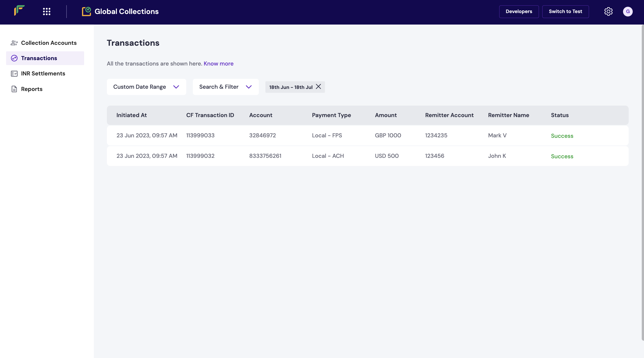Open the apps grid menu icon
Screen dimensions: 644x358
point(46,11)
